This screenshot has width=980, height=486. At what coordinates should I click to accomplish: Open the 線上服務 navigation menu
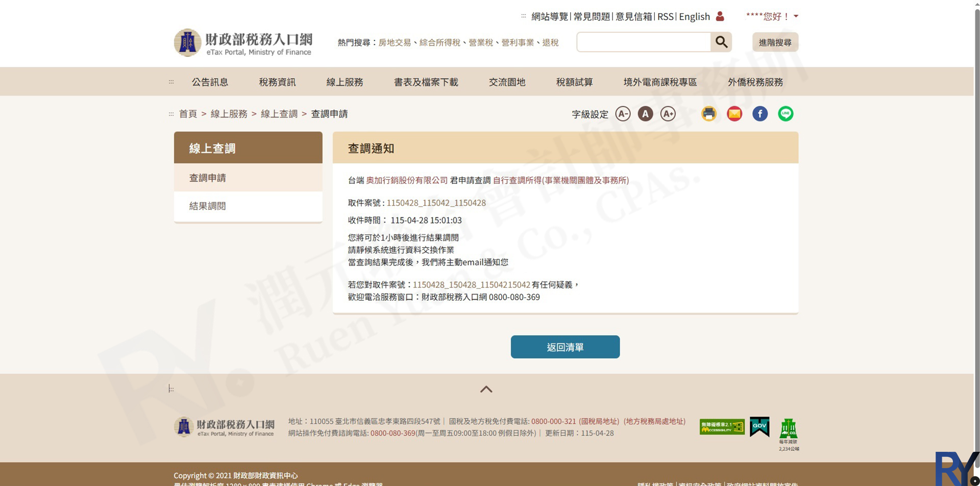point(345,82)
